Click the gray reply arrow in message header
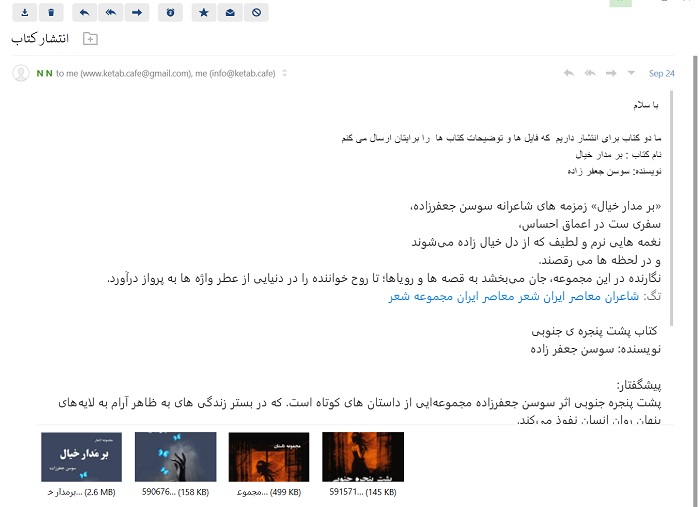Screen dimensions: 700x507 pyautogui.click(x=569, y=73)
